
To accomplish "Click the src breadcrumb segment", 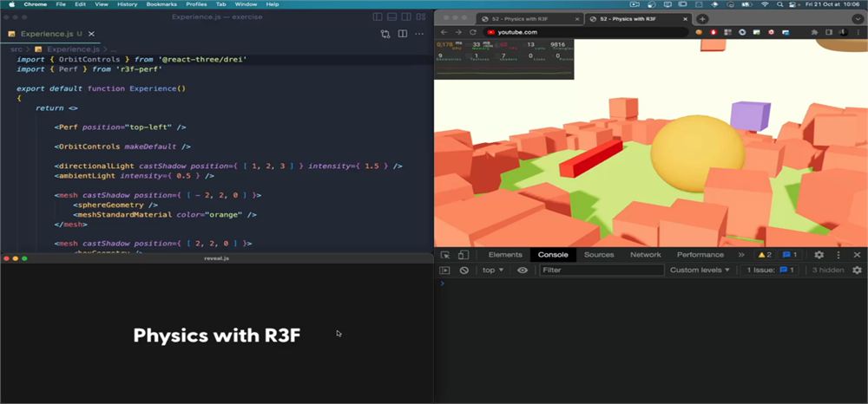I will click(16, 49).
